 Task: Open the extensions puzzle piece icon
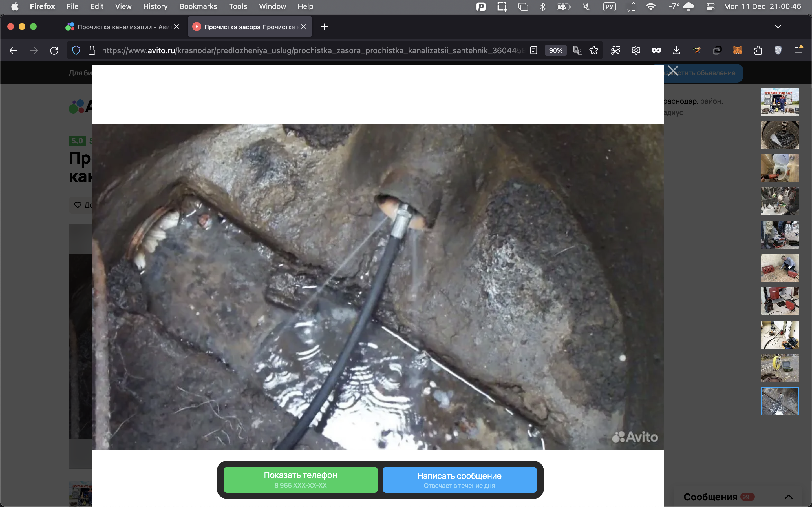pos(758,51)
